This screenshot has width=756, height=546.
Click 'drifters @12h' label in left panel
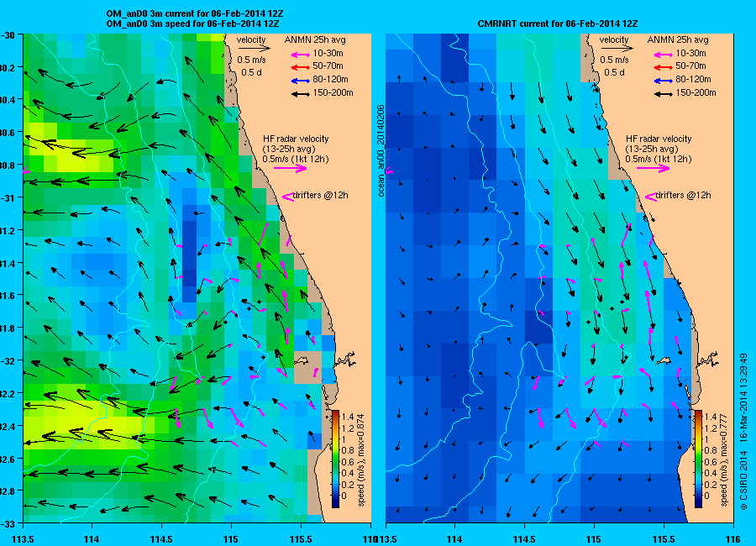click(x=321, y=196)
